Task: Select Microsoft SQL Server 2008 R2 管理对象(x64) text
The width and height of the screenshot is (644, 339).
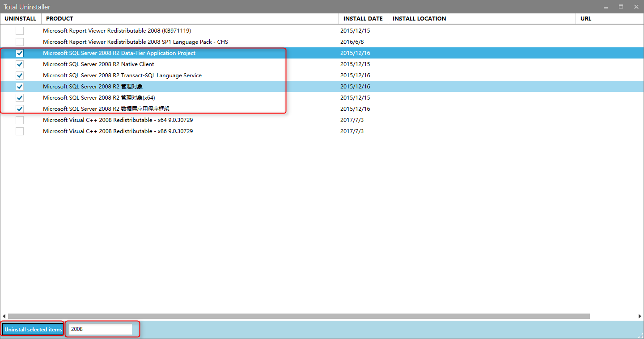Action: [x=99, y=98]
